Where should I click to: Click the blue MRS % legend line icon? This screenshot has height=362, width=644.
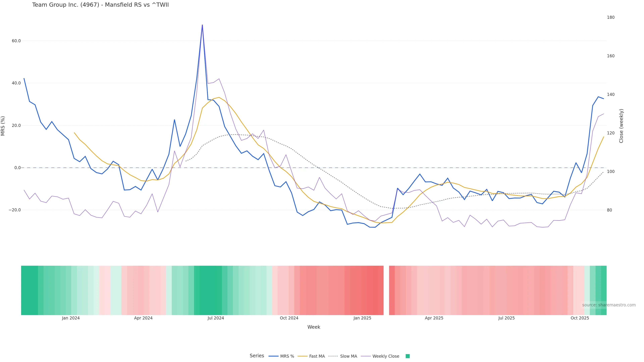coord(274,356)
